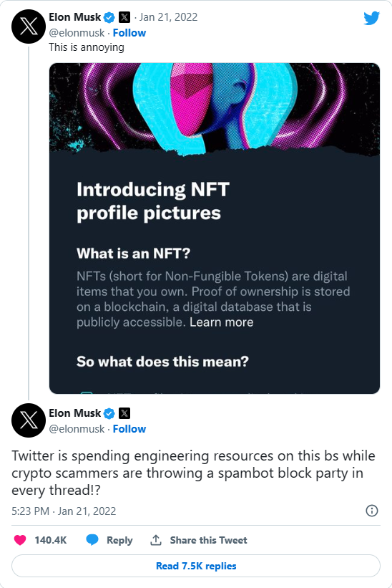Screen dimensions: 392x588
Task: Click the top Elon Musk X profile avatar
Action: [29, 26]
